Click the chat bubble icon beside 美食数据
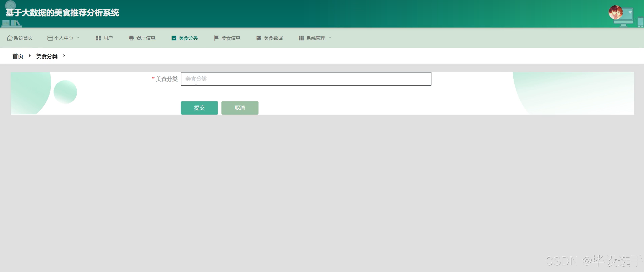Viewport: 644px width, 272px height. point(259,38)
